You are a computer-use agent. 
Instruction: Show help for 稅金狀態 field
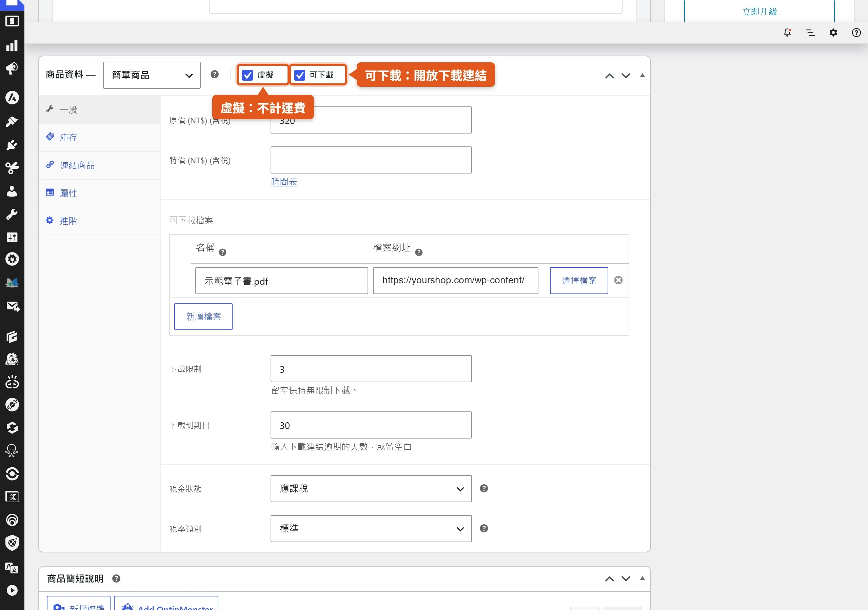tap(484, 488)
